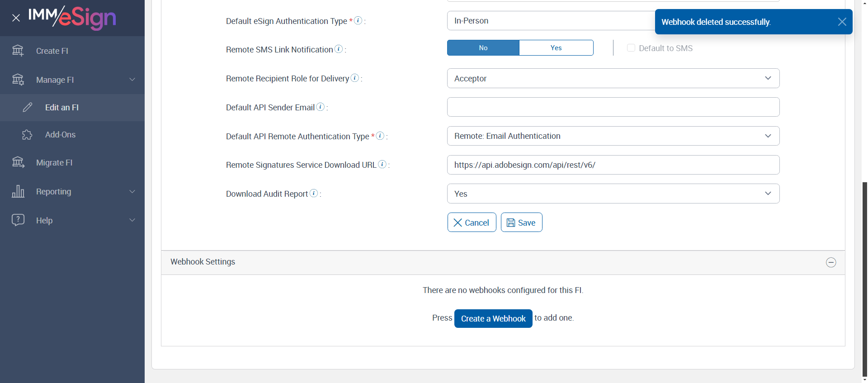Set Remote SMS Link Notification to No
This screenshot has width=868, height=383.
483,48
